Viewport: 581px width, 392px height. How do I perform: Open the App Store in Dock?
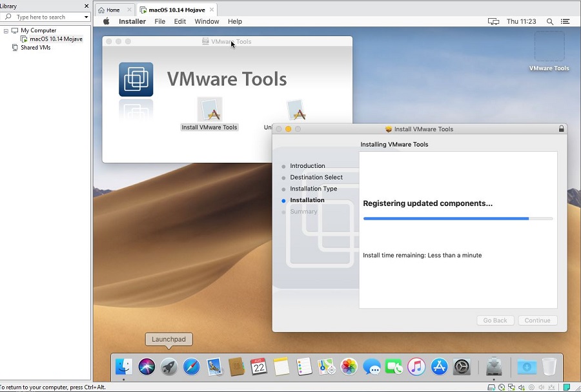(x=439, y=367)
